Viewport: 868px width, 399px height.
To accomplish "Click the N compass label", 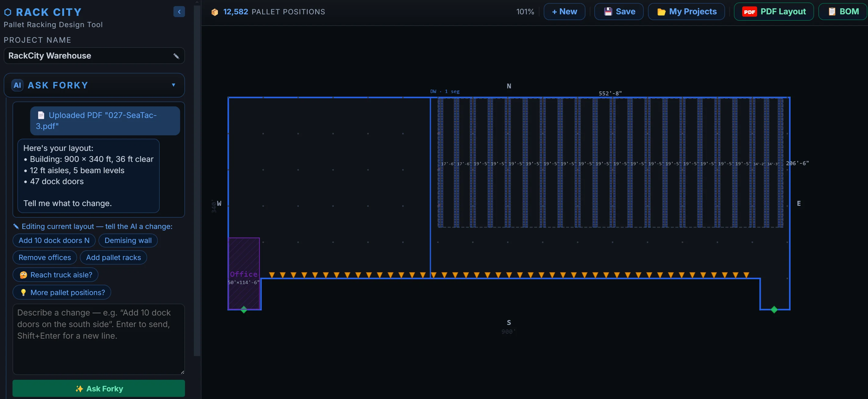I will tap(509, 86).
